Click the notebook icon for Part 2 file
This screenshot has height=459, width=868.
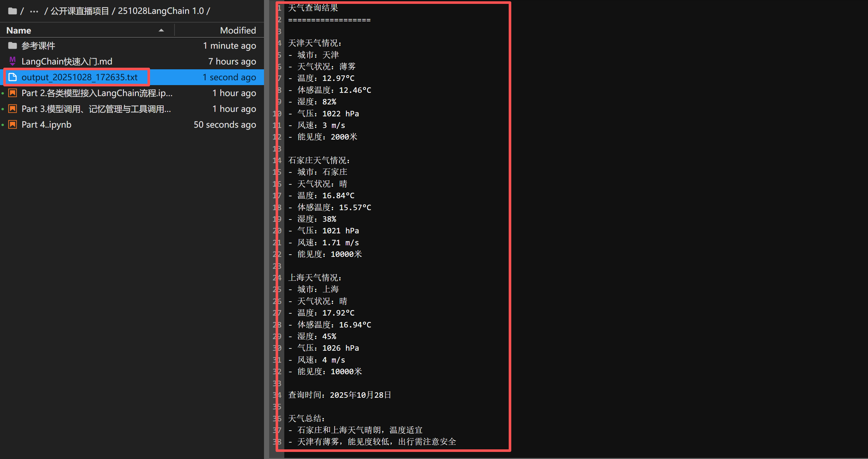13,93
